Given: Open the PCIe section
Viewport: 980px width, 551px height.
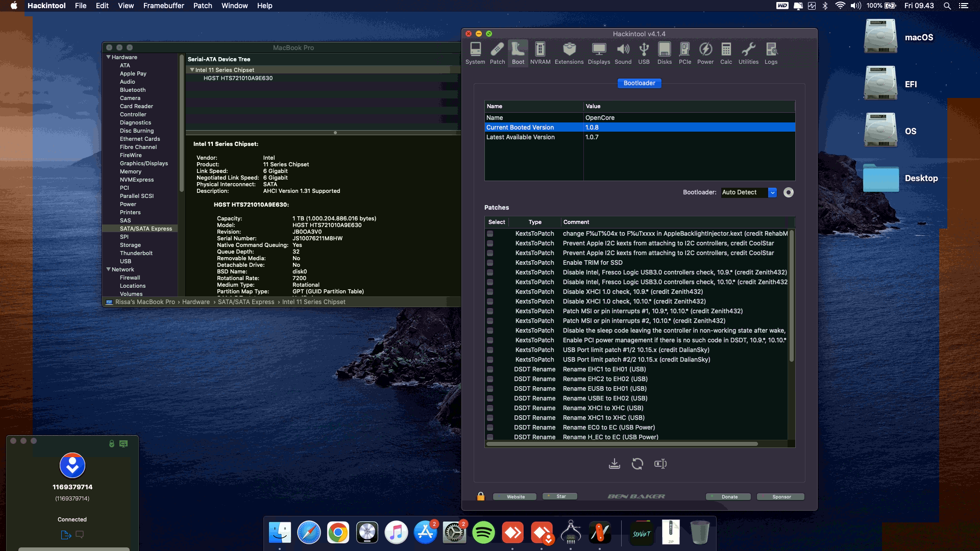Looking at the screenshot, I should (x=685, y=53).
